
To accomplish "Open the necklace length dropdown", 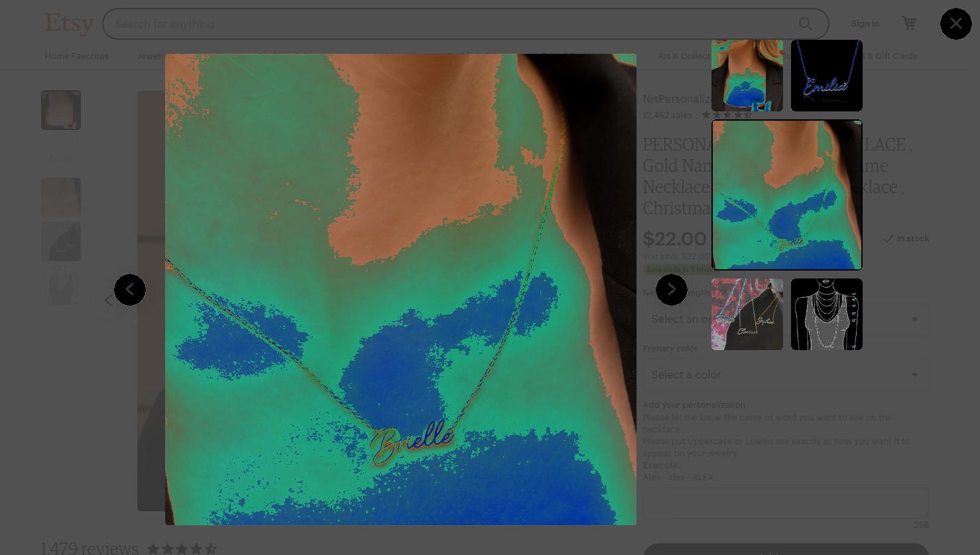I will [786, 319].
